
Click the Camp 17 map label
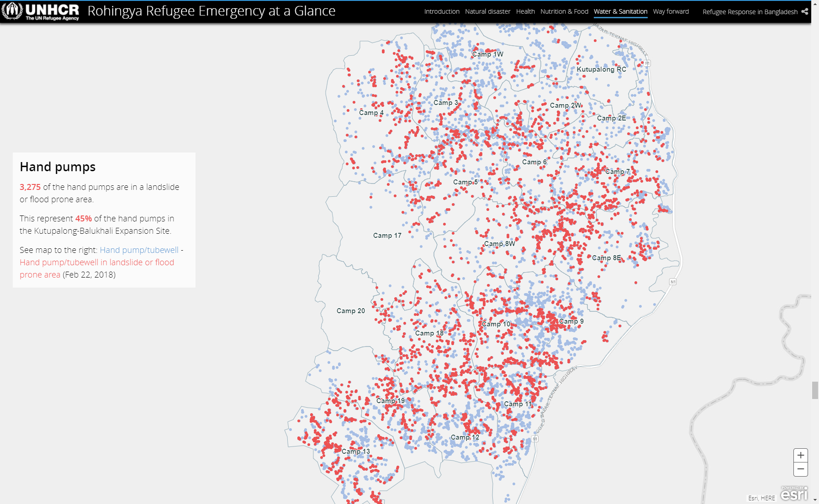pyautogui.click(x=387, y=236)
